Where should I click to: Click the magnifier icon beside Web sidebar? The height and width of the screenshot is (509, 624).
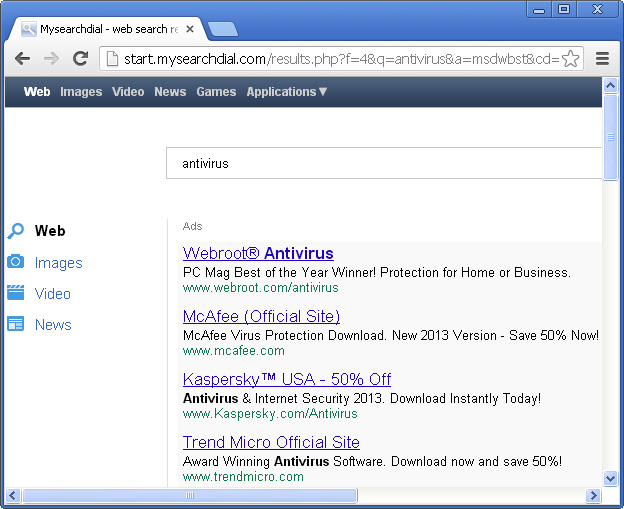tap(16, 231)
